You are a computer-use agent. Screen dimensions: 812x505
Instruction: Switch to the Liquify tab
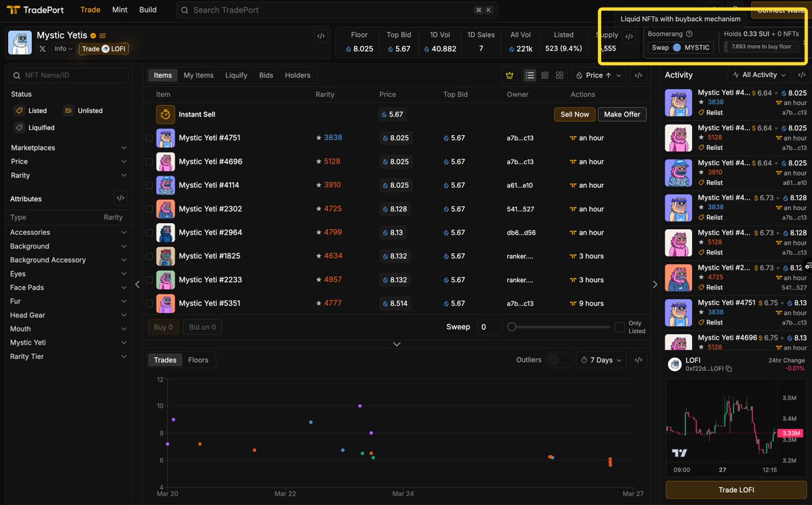pos(236,75)
